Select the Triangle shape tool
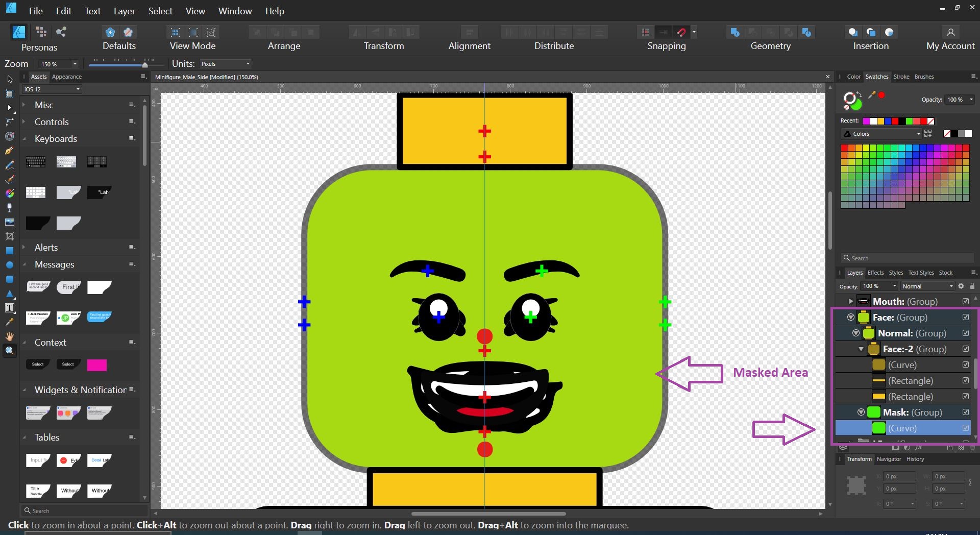This screenshot has width=980, height=535. tap(9, 294)
